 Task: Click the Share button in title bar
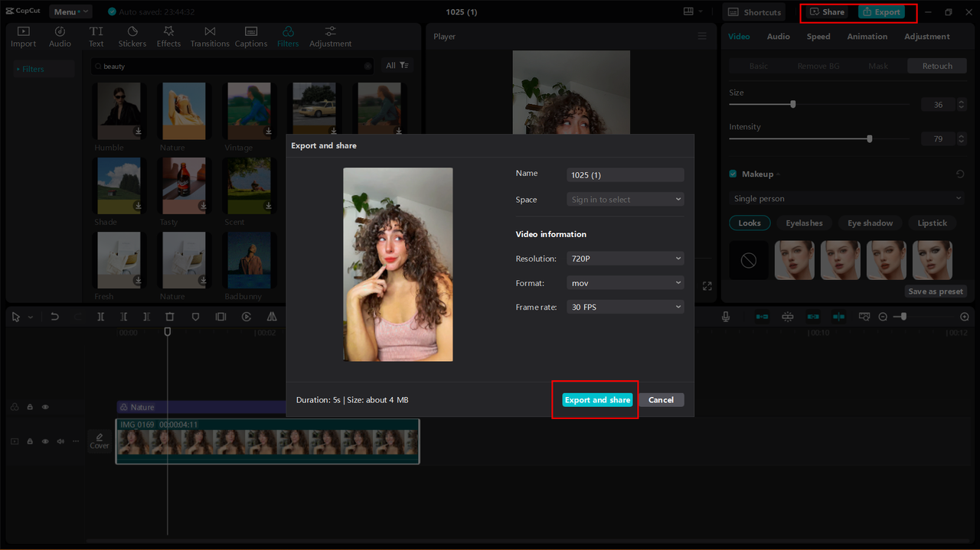[x=828, y=12]
